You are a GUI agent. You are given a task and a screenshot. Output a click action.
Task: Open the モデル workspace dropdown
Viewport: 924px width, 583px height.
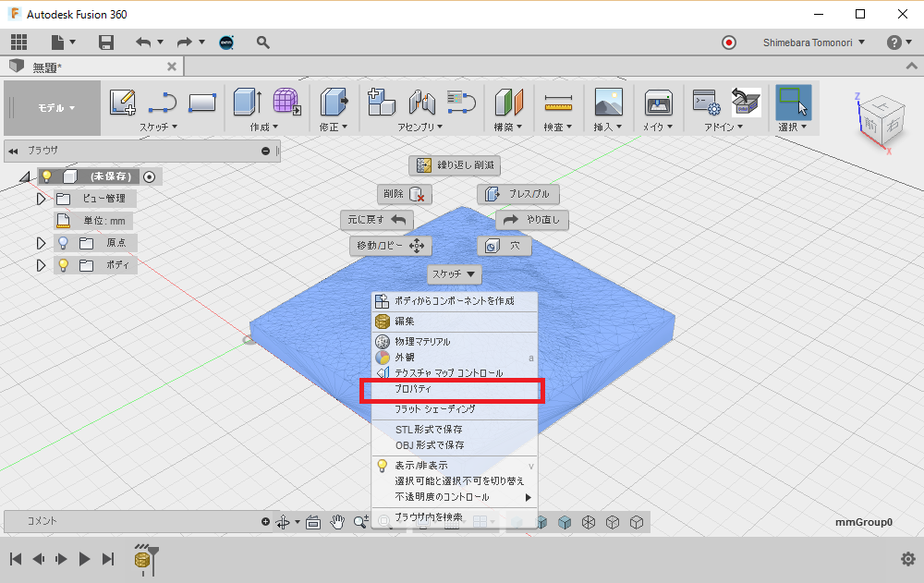pyautogui.click(x=56, y=108)
